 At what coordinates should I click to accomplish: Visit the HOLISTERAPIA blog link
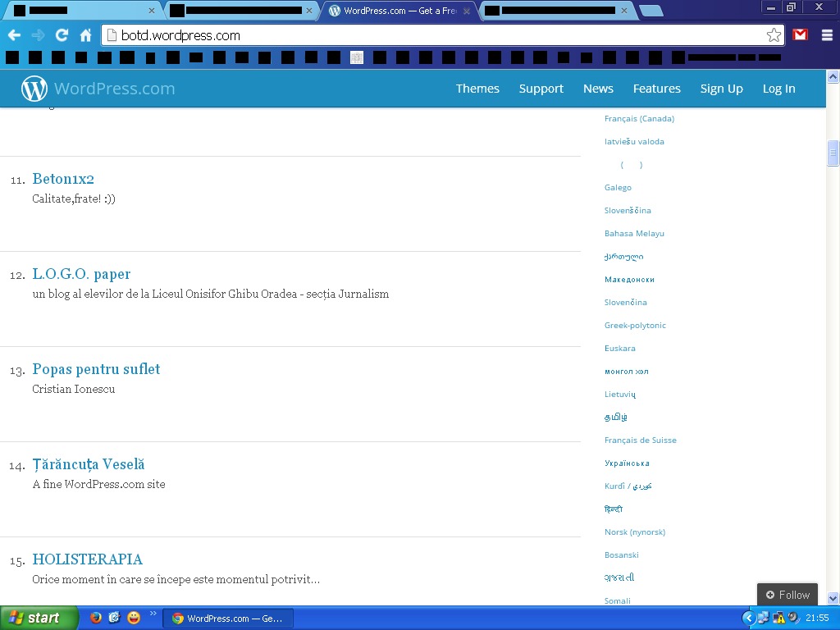tap(87, 559)
